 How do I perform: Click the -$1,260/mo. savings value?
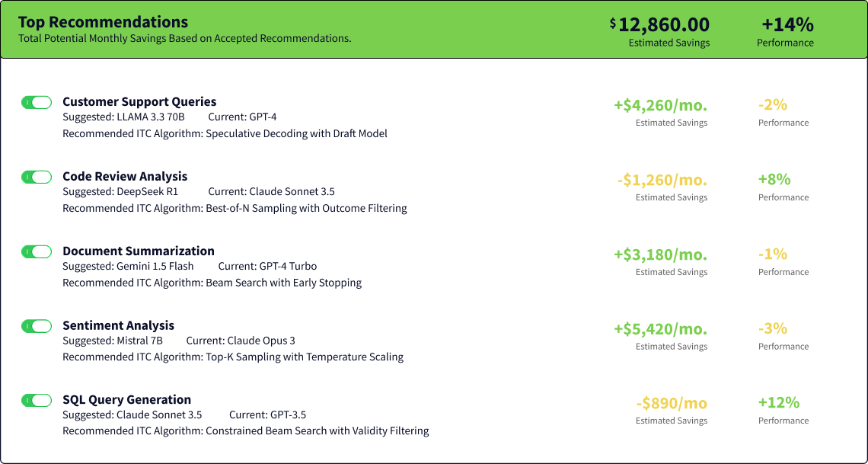pyautogui.click(x=662, y=180)
